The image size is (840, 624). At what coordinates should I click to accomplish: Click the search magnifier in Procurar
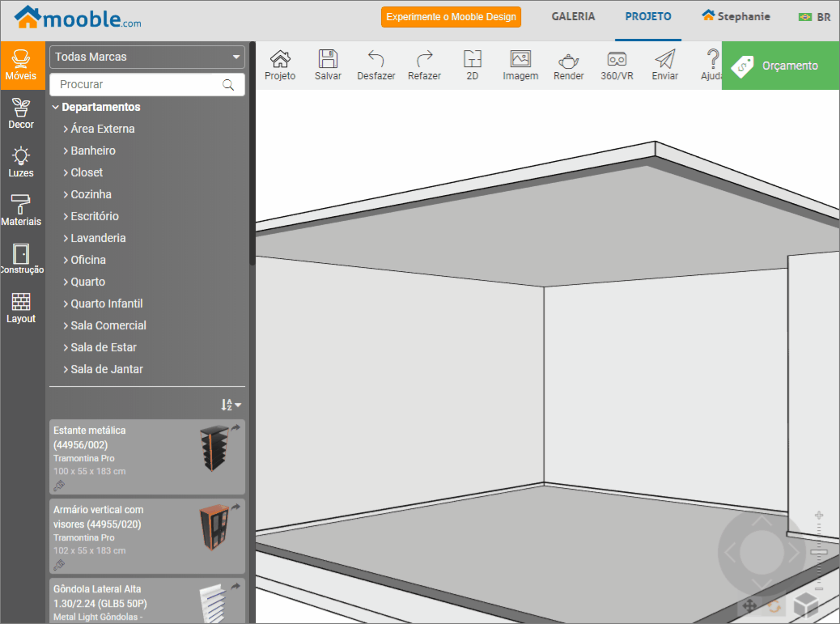[x=228, y=85]
